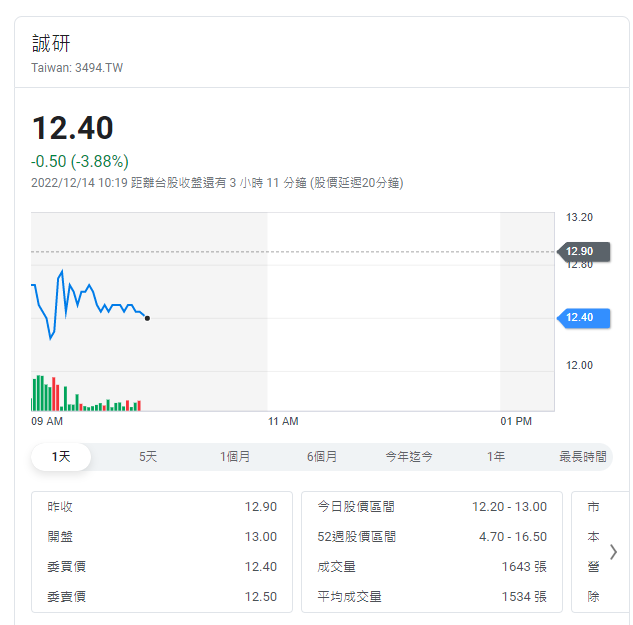Click the 昨收 row in stats card
Viewport: 633px width, 625px height.
point(162,507)
